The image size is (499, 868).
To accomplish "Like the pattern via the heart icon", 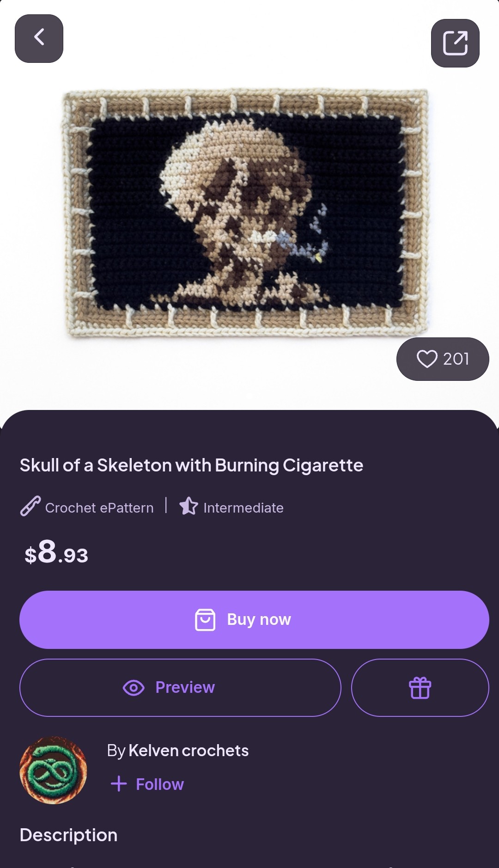I will coord(426,359).
